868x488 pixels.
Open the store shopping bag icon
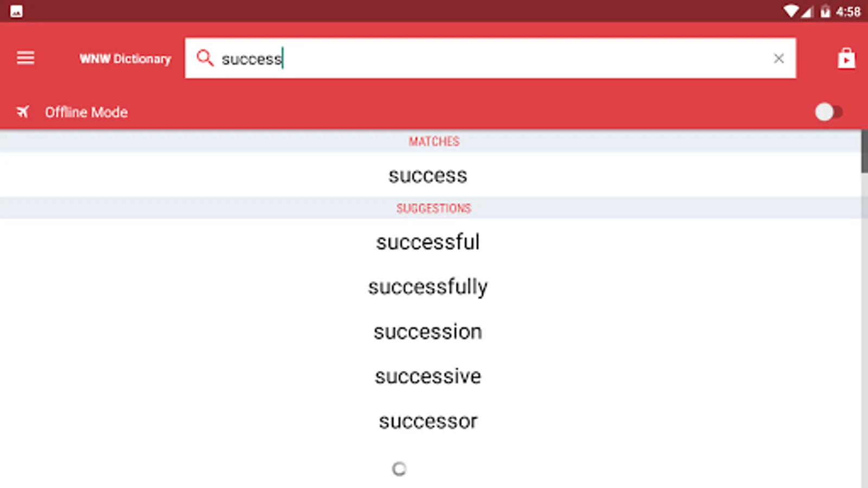coord(846,58)
